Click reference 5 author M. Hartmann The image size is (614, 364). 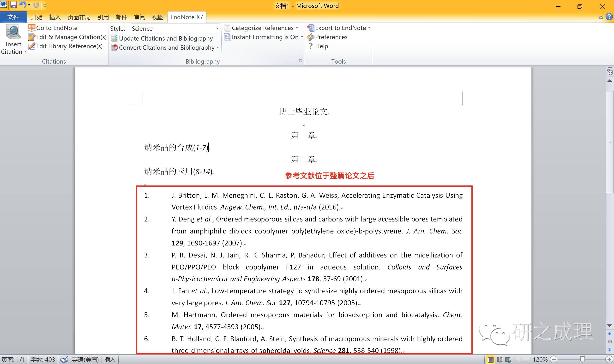click(194, 315)
